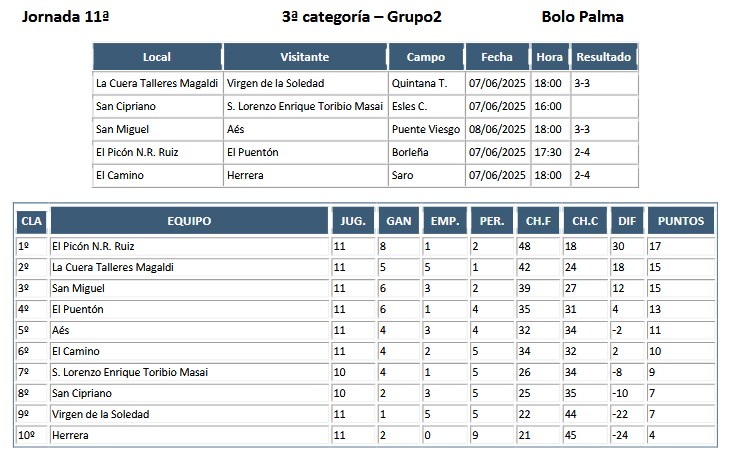Image resolution: width=733 pixels, height=459 pixels.
Task: Select the Fecha column header
Action: coord(497,57)
